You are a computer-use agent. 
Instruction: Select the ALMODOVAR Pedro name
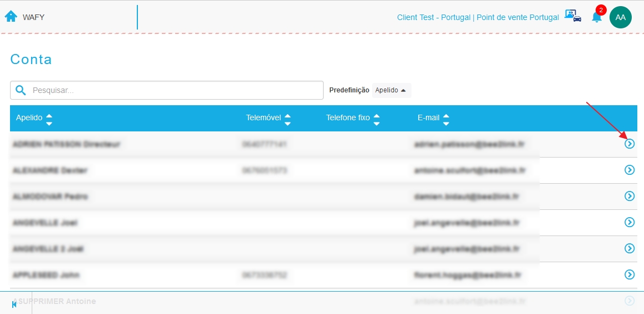[50, 197]
